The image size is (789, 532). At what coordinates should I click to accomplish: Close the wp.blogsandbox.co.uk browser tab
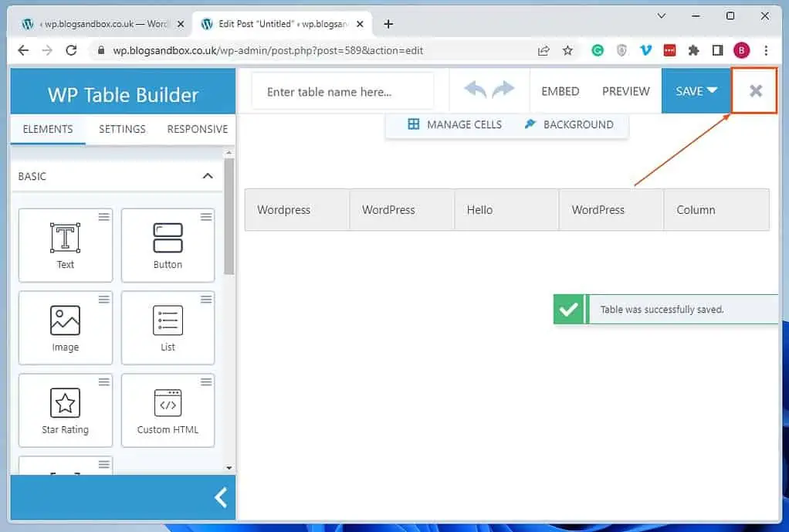point(181,24)
